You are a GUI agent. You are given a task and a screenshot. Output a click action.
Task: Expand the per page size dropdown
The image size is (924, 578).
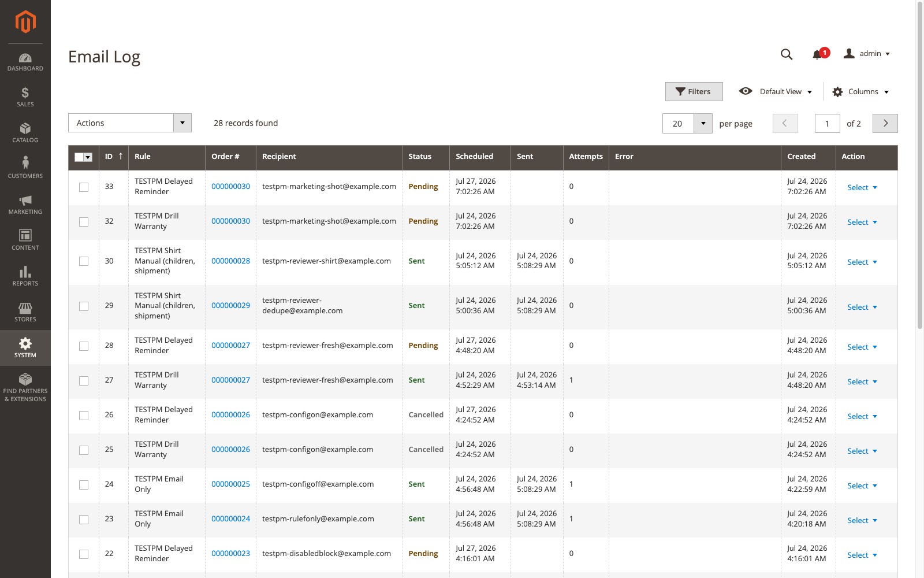[x=703, y=123]
